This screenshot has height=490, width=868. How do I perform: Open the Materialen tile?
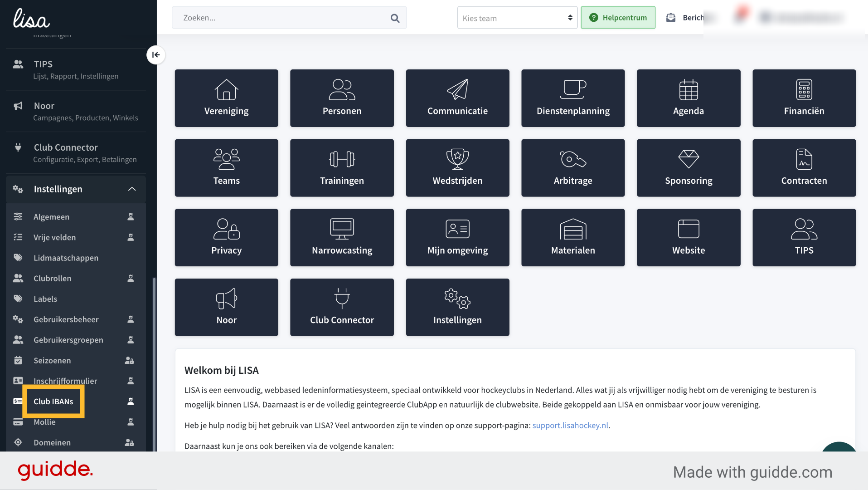[x=573, y=237]
